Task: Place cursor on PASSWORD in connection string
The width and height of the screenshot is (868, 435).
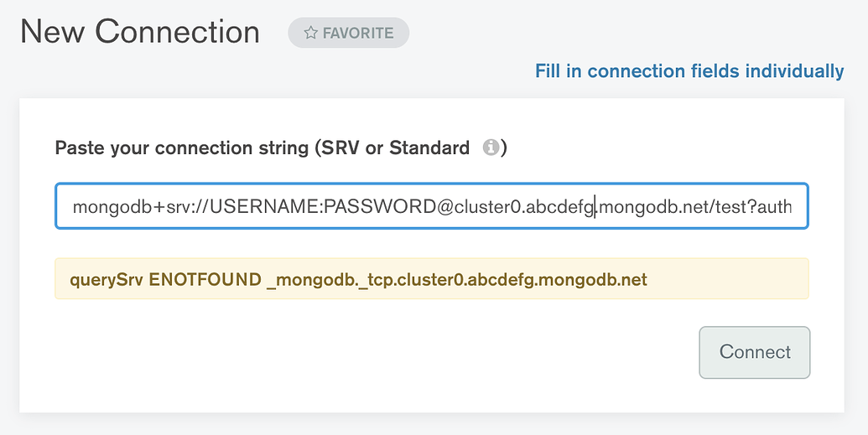Action: coord(380,206)
